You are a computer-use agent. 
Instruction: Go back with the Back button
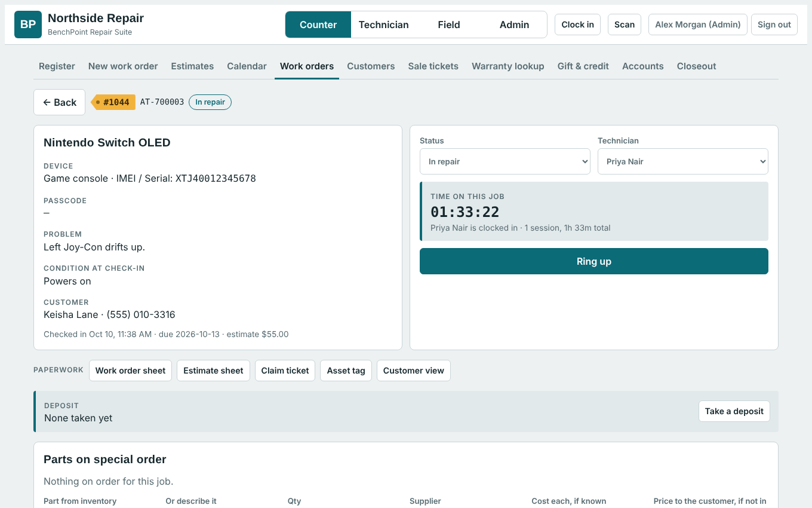click(x=60, y=102)
